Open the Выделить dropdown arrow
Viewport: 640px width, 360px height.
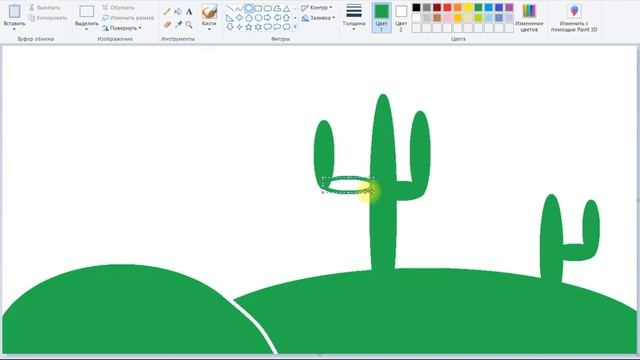coord(86,29)
